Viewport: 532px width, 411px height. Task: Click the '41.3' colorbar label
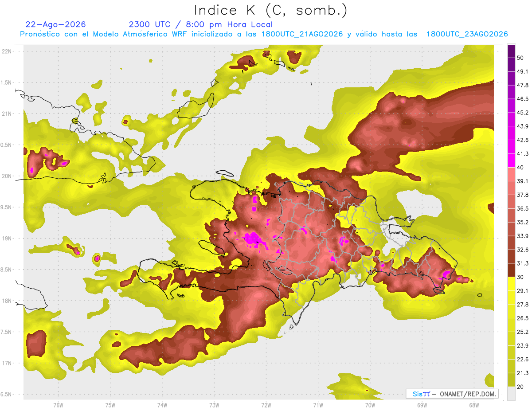point(523,154)
